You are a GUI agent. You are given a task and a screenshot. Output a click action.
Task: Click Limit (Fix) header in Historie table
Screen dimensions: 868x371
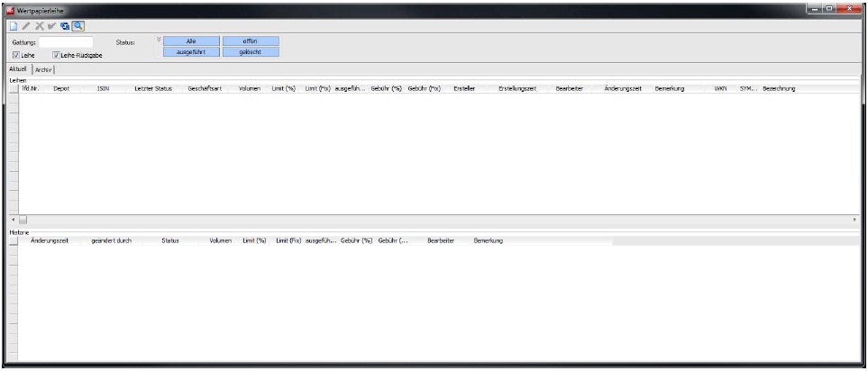point(288,241)
